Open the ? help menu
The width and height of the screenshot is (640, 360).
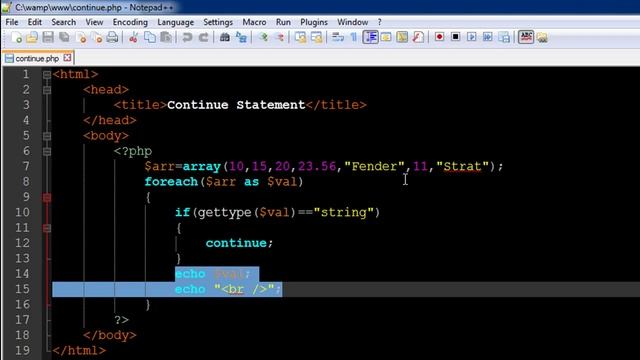coord(380,22)
